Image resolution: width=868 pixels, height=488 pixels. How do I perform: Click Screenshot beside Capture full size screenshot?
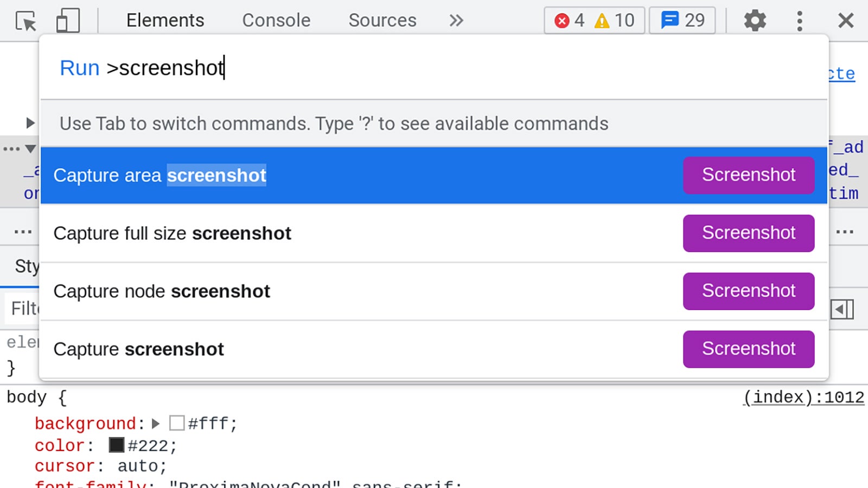(x=749, y=233)
